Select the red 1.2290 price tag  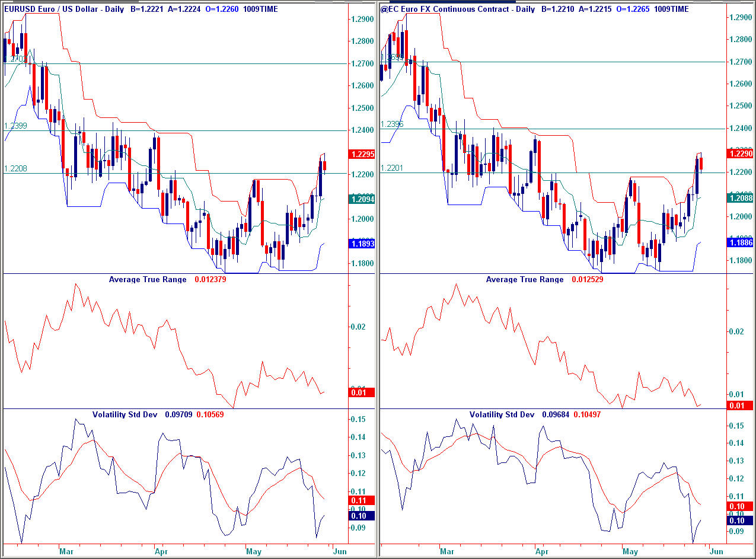739,154
